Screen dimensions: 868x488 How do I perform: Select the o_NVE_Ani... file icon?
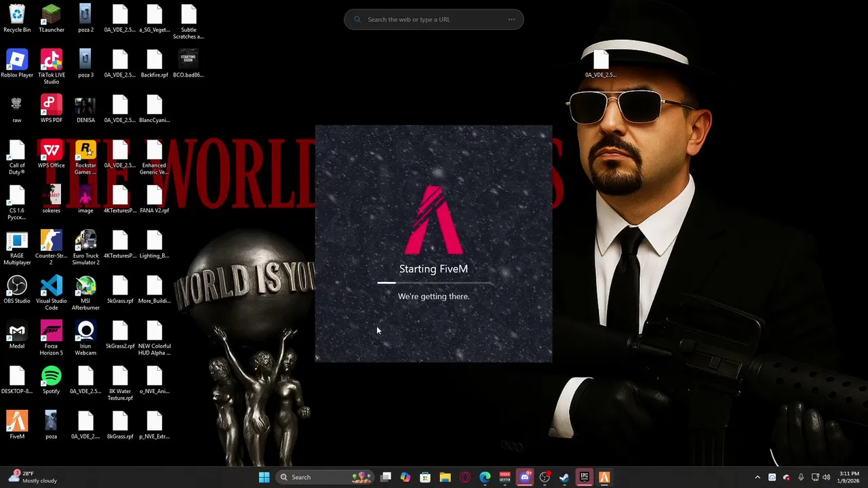click(x=155, y=381)
